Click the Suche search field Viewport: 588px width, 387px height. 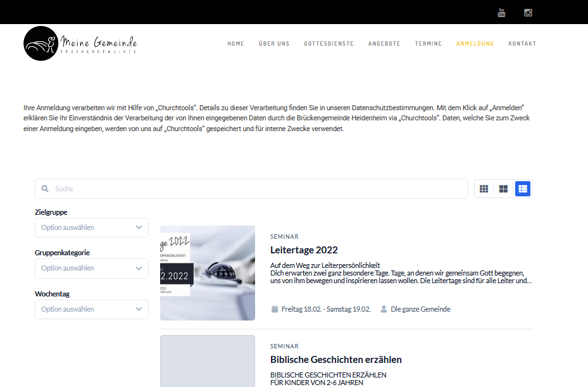point(252,189)
